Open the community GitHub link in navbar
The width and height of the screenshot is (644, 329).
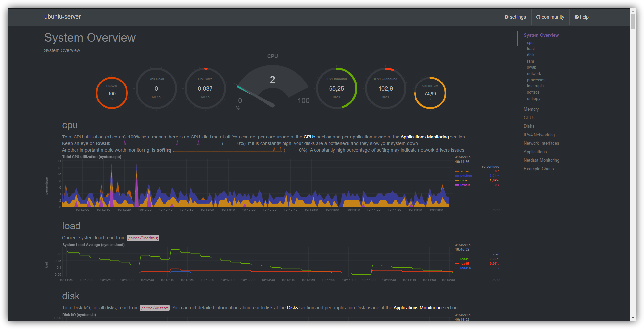[x=550, y=17]
